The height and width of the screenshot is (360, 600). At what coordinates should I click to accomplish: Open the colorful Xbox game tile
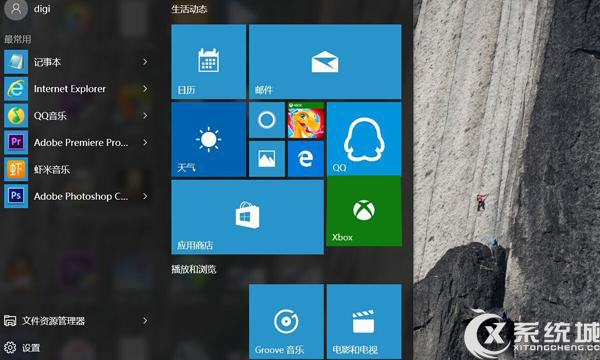tap(306, 120)
